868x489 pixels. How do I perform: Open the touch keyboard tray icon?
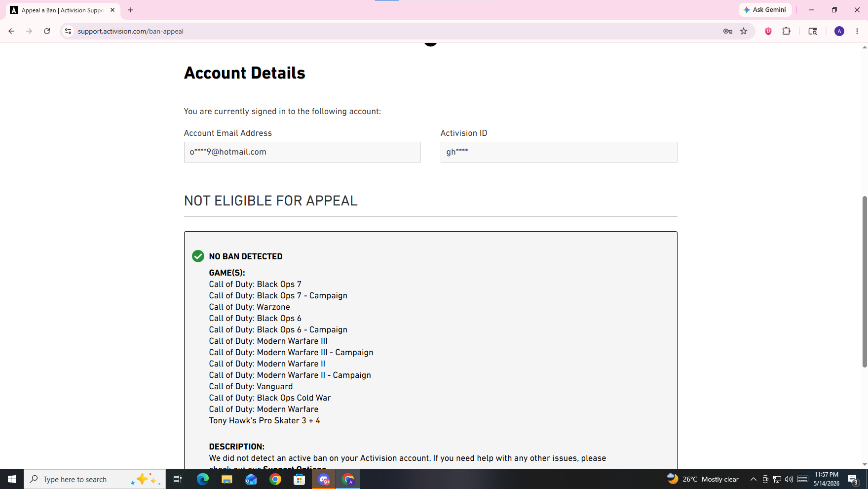(802, 479)
